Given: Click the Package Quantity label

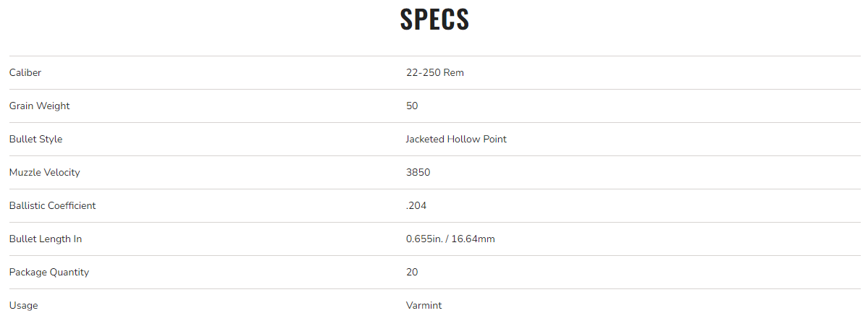Looking at the screenshot, I should point(49,272).
